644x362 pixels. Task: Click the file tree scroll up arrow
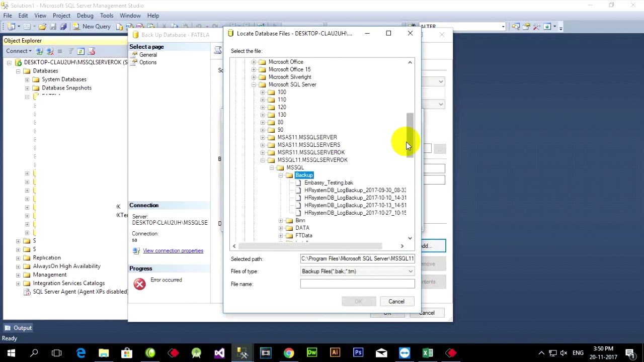(410, 62)
